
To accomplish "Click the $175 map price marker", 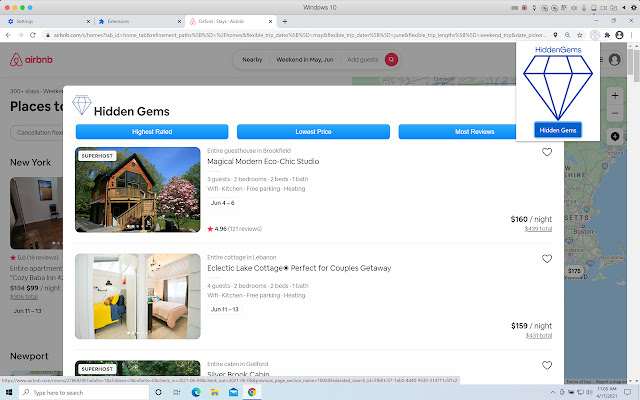I will point(573,271).
